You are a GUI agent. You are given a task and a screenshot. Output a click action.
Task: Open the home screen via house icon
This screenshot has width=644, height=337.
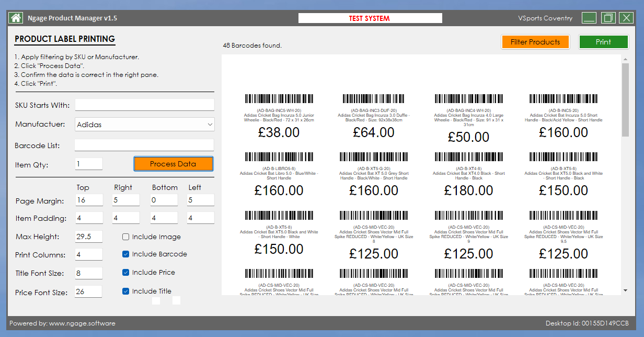(x=16, y=18)
